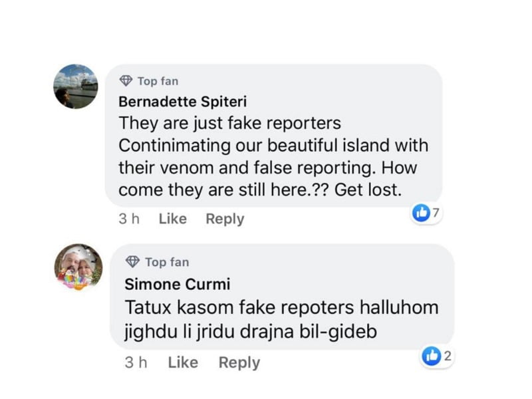Click the Top fan label on Bernadette's comment
This screenshot has height=399, width=532.
coord(158,81)
